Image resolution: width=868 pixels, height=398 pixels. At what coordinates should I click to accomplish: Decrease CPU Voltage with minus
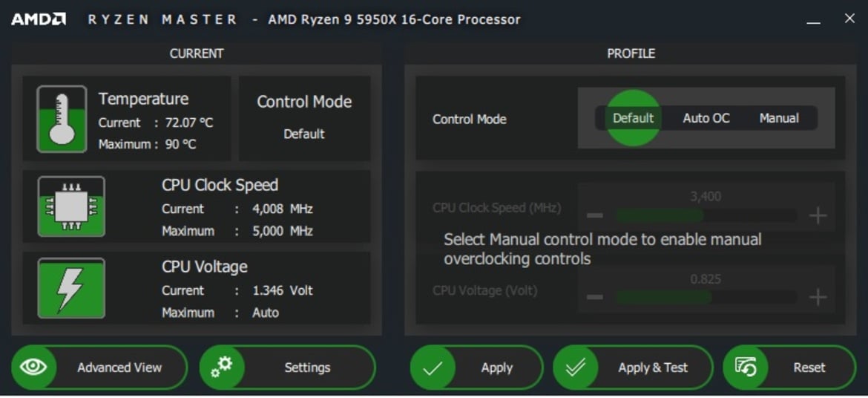594,297
